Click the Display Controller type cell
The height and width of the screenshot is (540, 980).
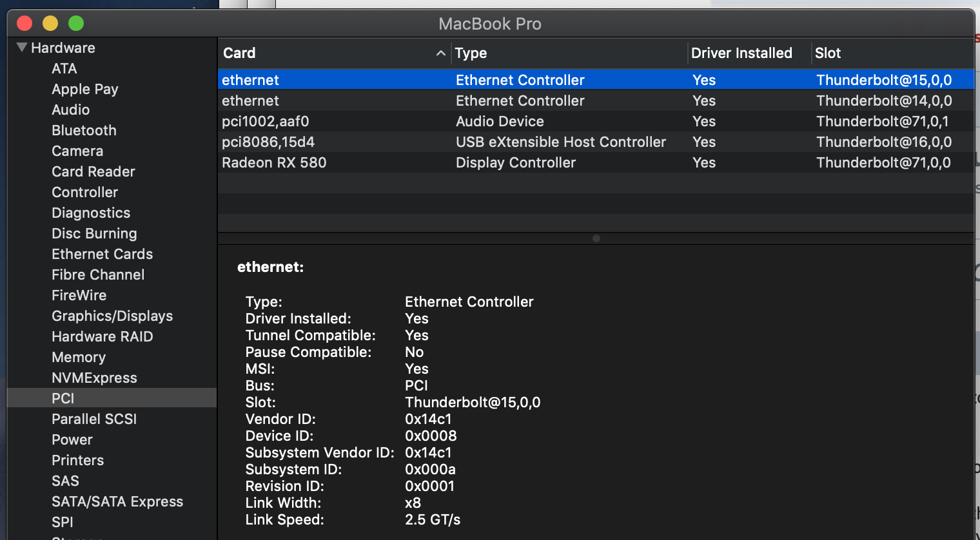point(515,162)
